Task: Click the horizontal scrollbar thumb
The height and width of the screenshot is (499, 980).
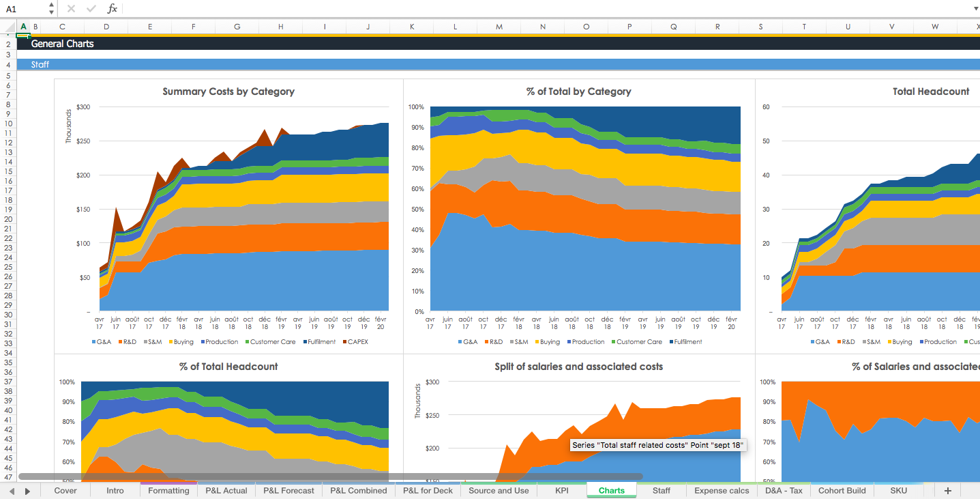Action: [331, 476]
